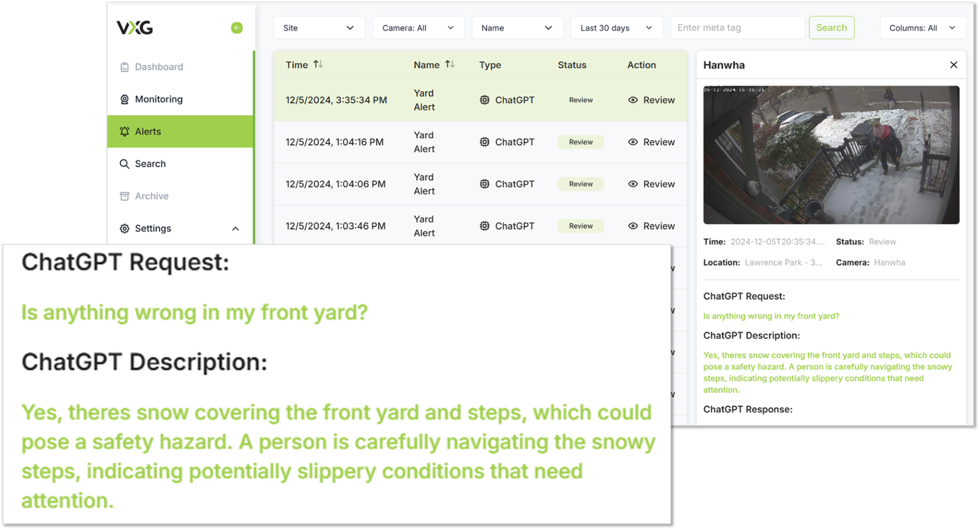Click eye Review action for 1:04:06 PM alert
Image resolution: width=980 pixels, height=530 pixels.
(633, 184)
